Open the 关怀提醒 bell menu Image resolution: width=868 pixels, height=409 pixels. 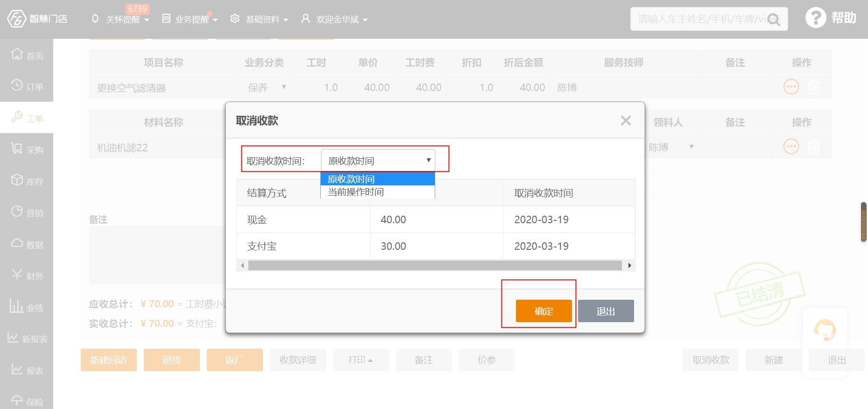click(x=120, y=19)
